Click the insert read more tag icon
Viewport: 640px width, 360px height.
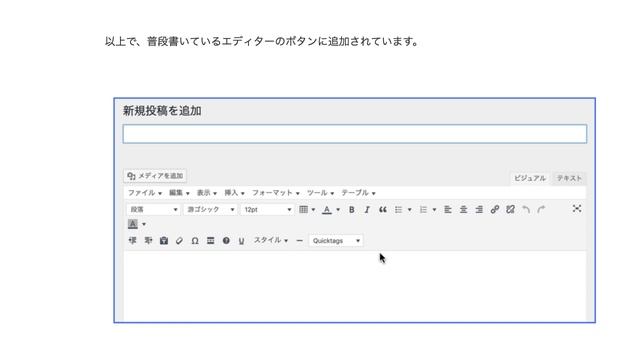[x=211, y=241]
